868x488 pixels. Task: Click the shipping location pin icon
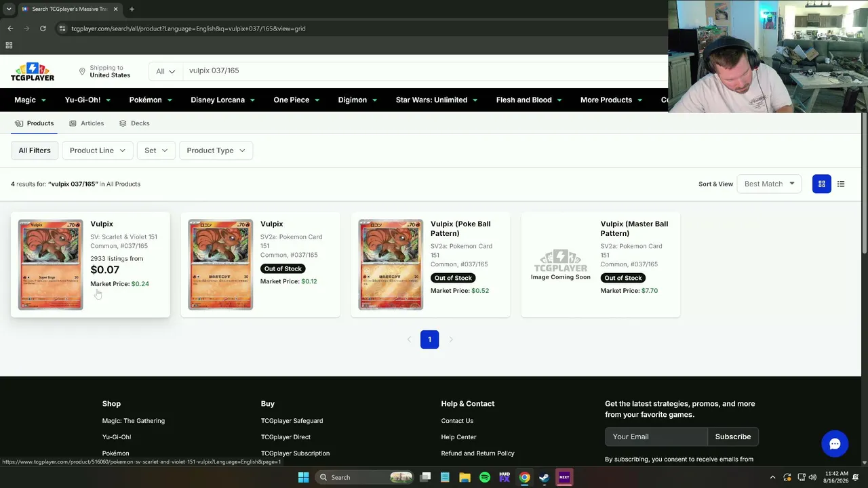click(82, 71)
